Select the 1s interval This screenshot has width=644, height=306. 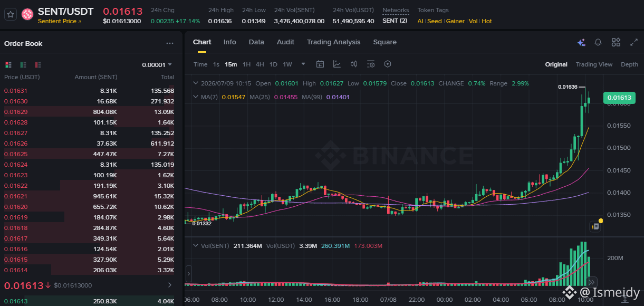[x=216, y=64]
